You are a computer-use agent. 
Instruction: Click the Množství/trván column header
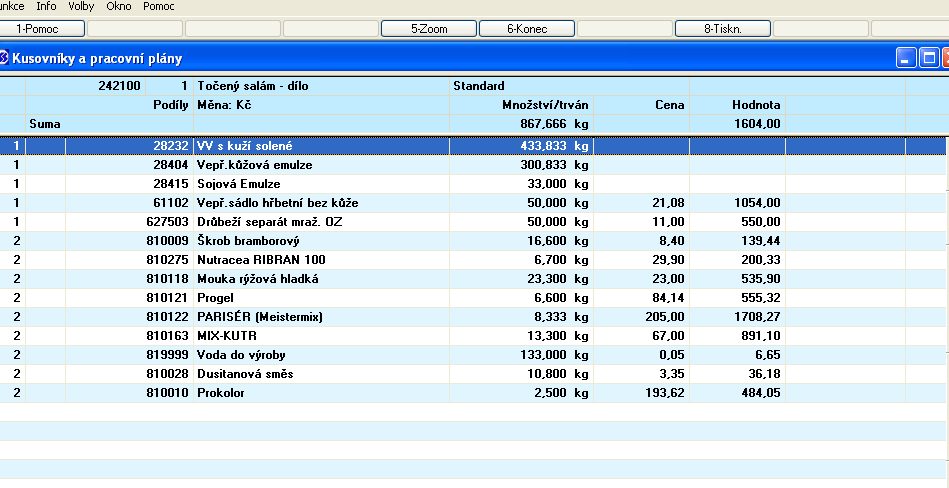tap(545, 105)
